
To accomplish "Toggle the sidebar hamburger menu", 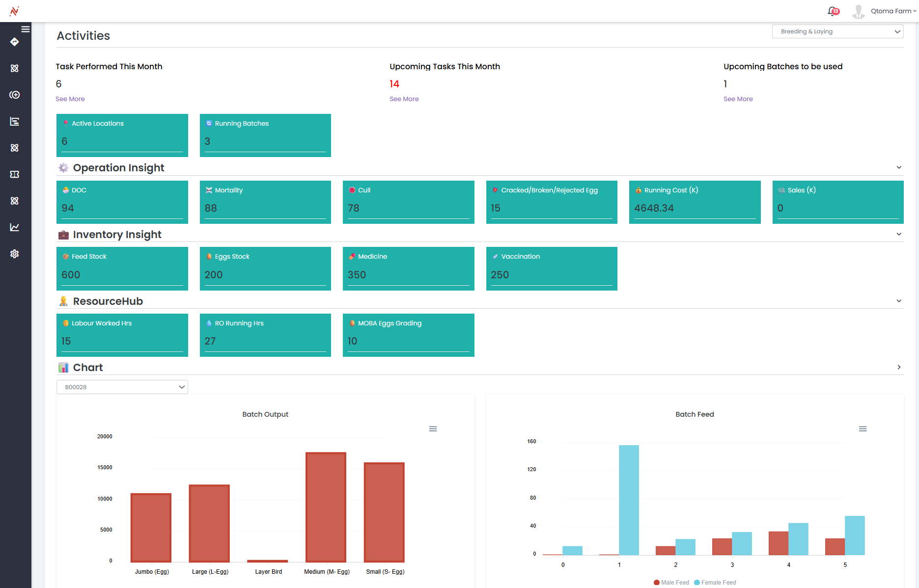I will click(26, 29).
